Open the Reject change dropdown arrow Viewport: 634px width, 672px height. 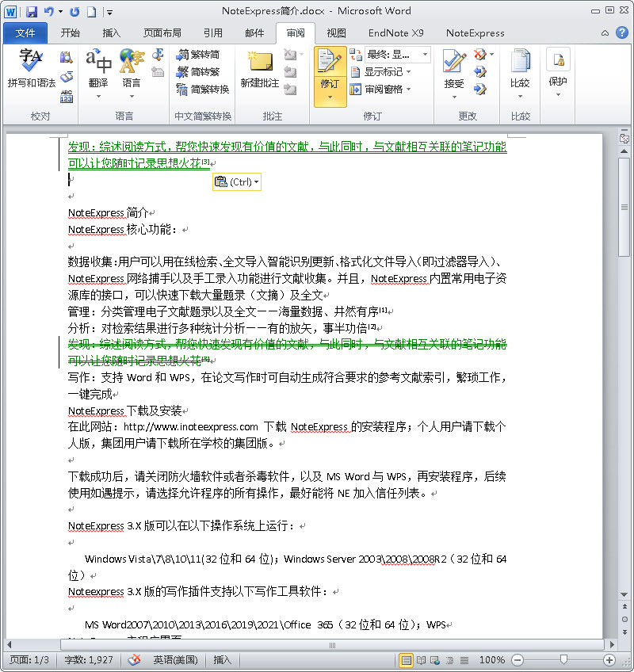point(491,55)
